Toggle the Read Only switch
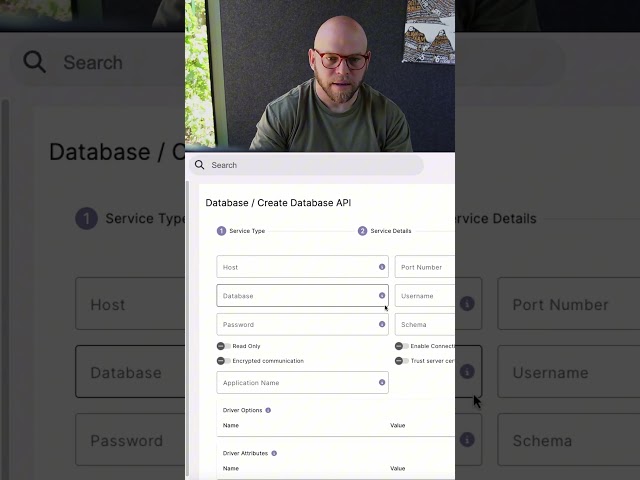 pos(224,346)
